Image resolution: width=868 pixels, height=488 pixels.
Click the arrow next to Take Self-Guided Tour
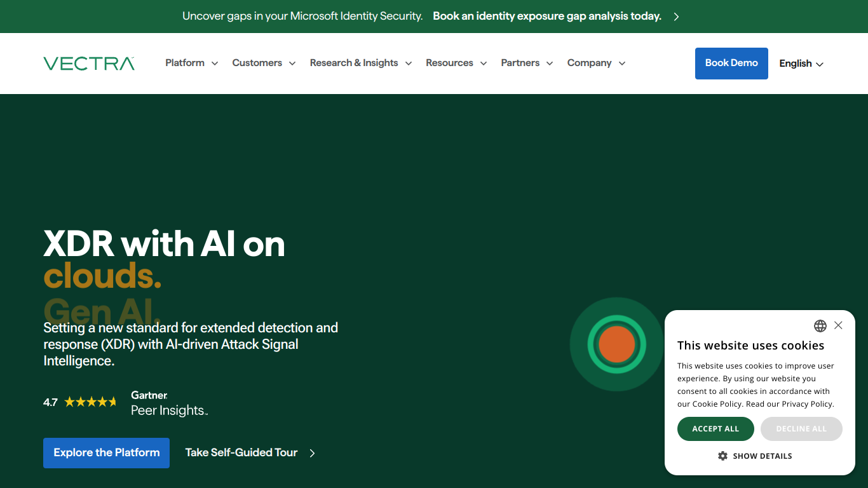pos(312,453)
